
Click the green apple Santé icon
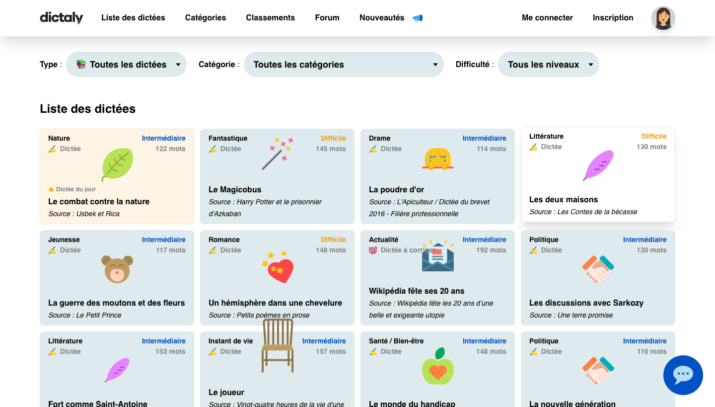click(437, 366)
